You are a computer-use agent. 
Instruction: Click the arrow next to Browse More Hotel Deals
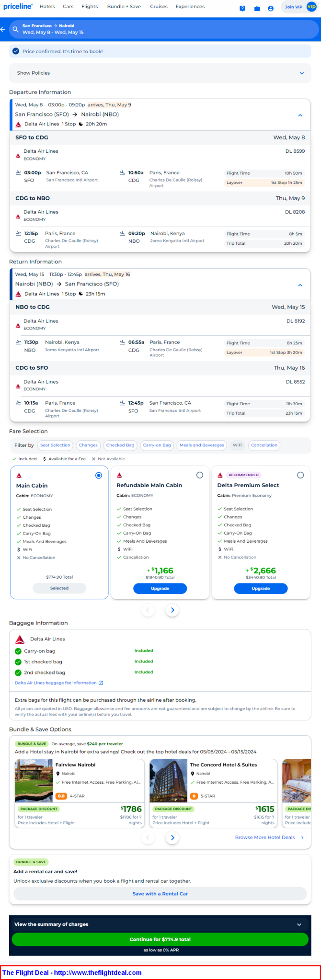302,837
